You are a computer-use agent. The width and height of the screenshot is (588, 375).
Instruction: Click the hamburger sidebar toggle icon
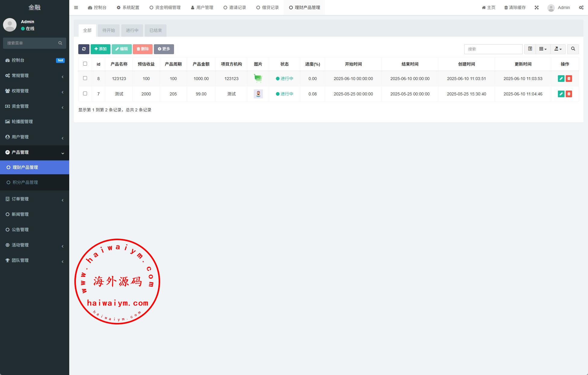click(x=76, y=8)
